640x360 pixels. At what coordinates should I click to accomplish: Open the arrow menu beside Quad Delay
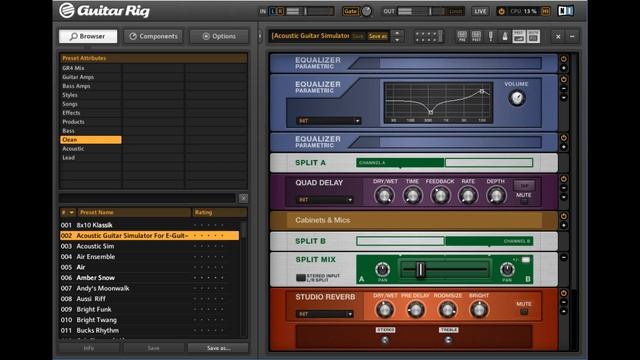[x=564, y=197]
